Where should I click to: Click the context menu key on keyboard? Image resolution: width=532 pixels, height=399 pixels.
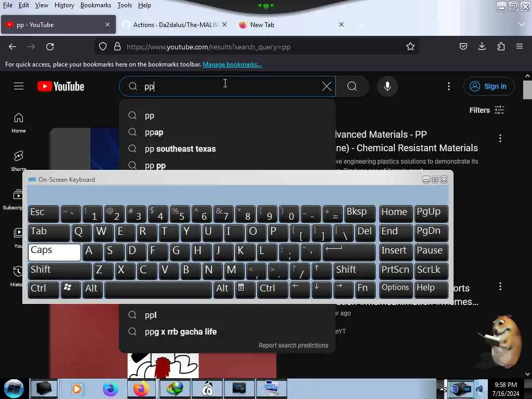[245, 289]
